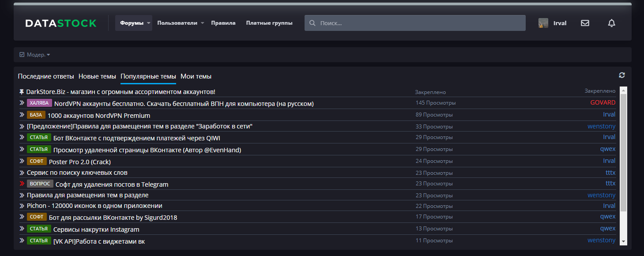Click arrows icon beside ХАЛЯВА NordVPN topic
Viewport: 644px width, 256px height.
coord(22,102)
